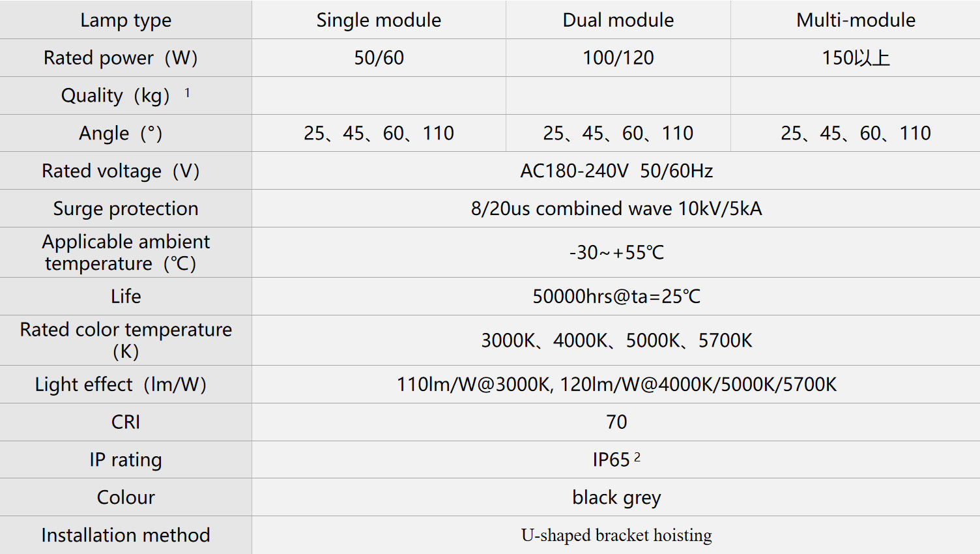
Task: Select the 50/60 rated power cell
Action: [x=379, y=57]
